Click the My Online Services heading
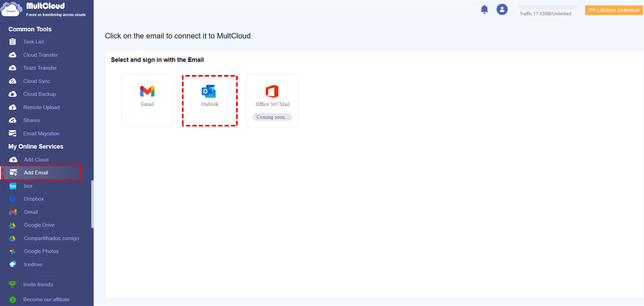 [x=36, y=146]
